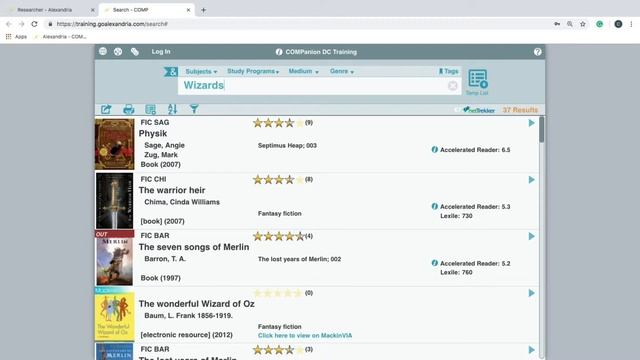
Task: Open The wonderful Wizard of Oz cover
Action: coord(114,316)
